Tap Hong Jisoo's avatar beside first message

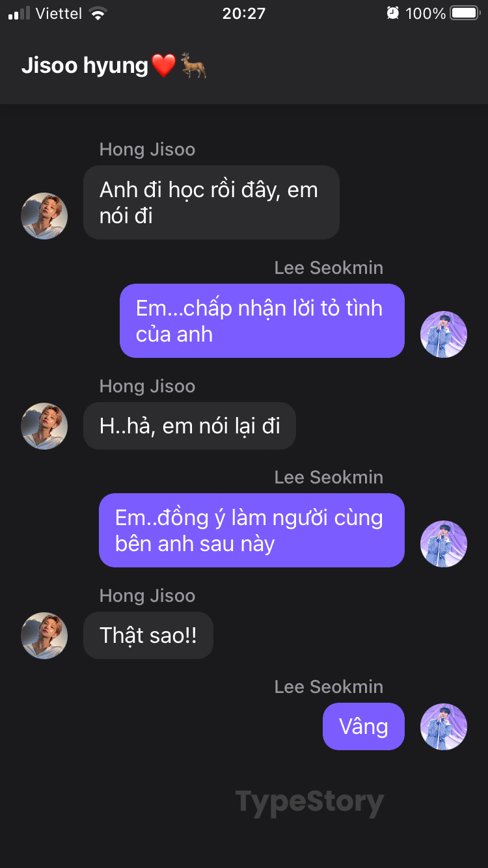(44, 216)
